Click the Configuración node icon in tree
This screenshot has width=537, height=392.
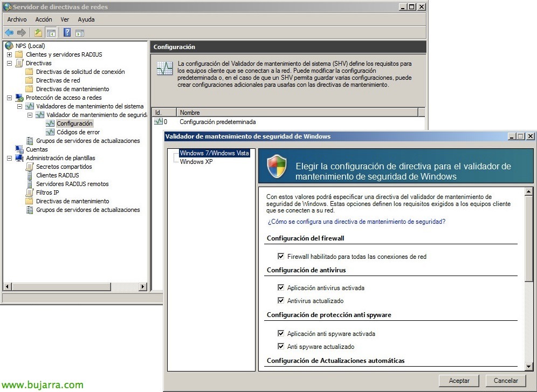click(50, 123)
